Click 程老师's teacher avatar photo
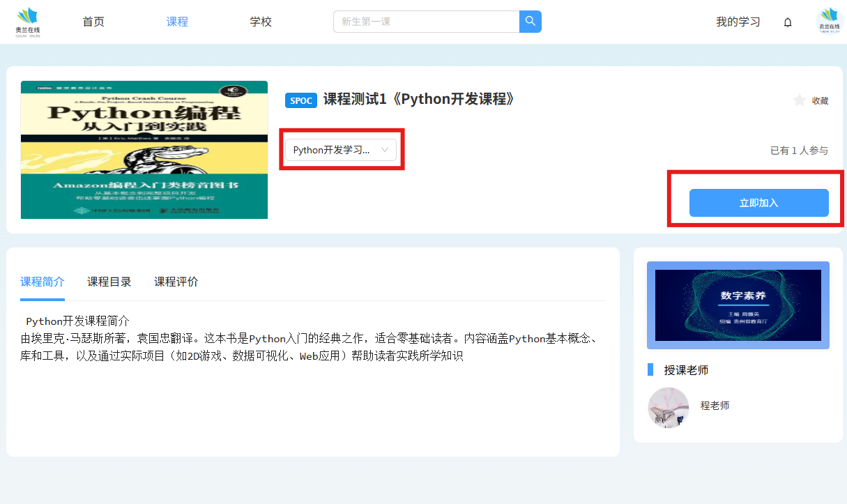 [x=668, y=407]
